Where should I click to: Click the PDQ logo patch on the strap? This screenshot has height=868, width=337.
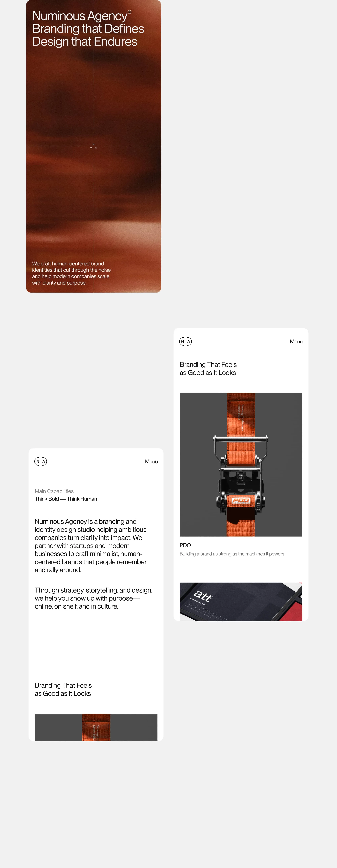click(241, 500)
